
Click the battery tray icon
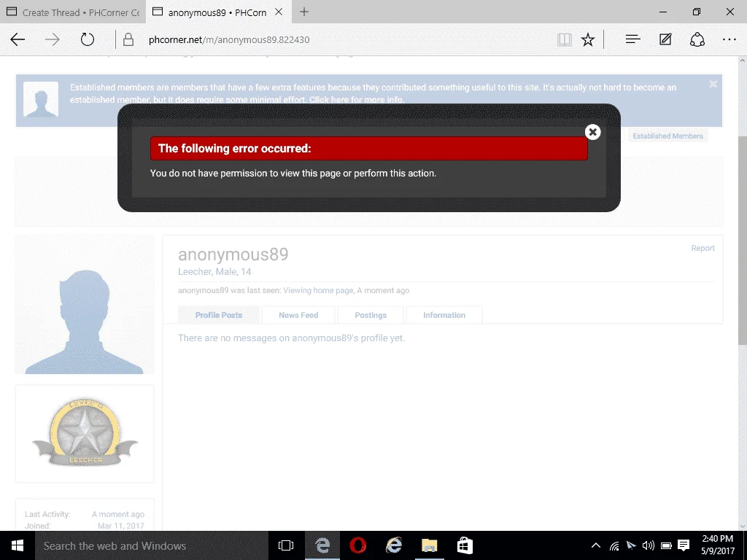(x=666, y=545)
